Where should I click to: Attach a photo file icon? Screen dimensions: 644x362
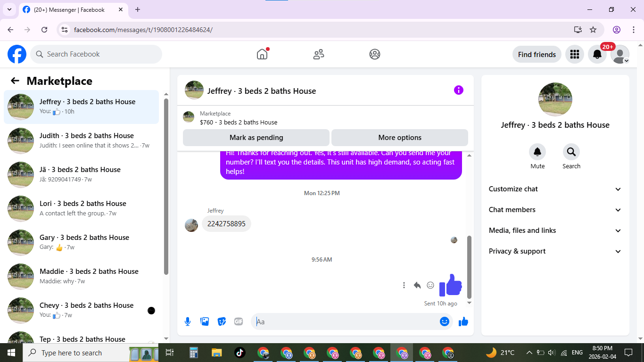click(205, 321)
